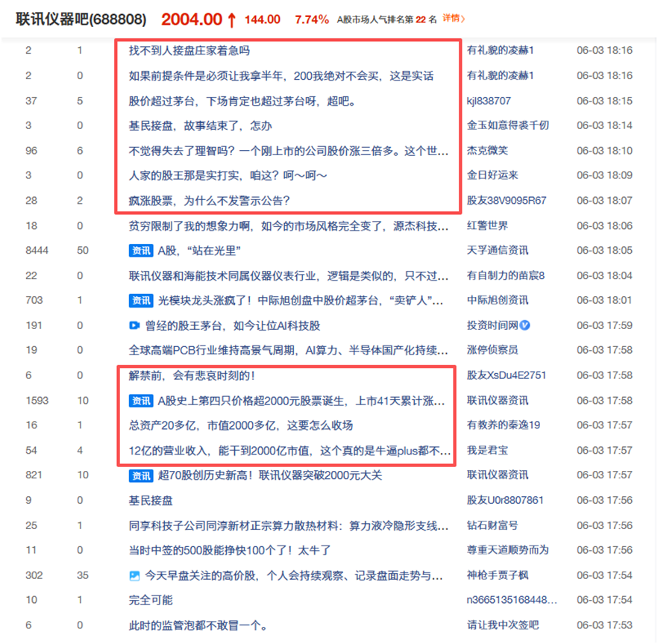View author profile 请让我中次签吧
The width and height of the screenshot is (658, 644).
(503, 625)
